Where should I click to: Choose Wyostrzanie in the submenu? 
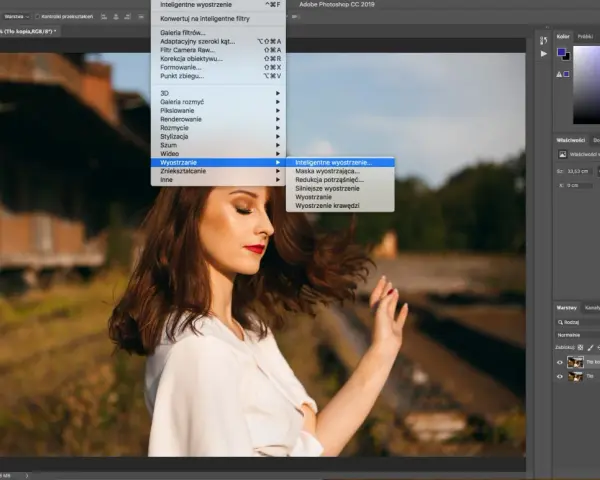tap(340, 197)
